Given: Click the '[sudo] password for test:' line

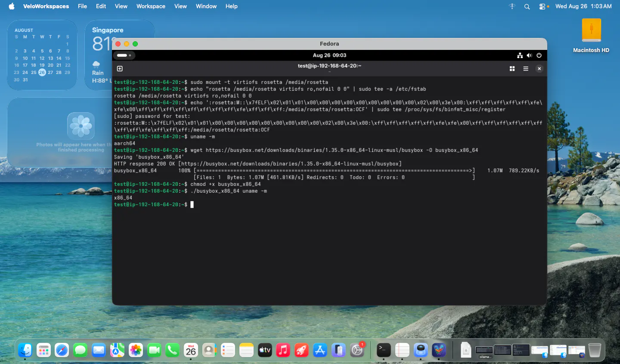Looking at the screenshot, I should point(152,116).
